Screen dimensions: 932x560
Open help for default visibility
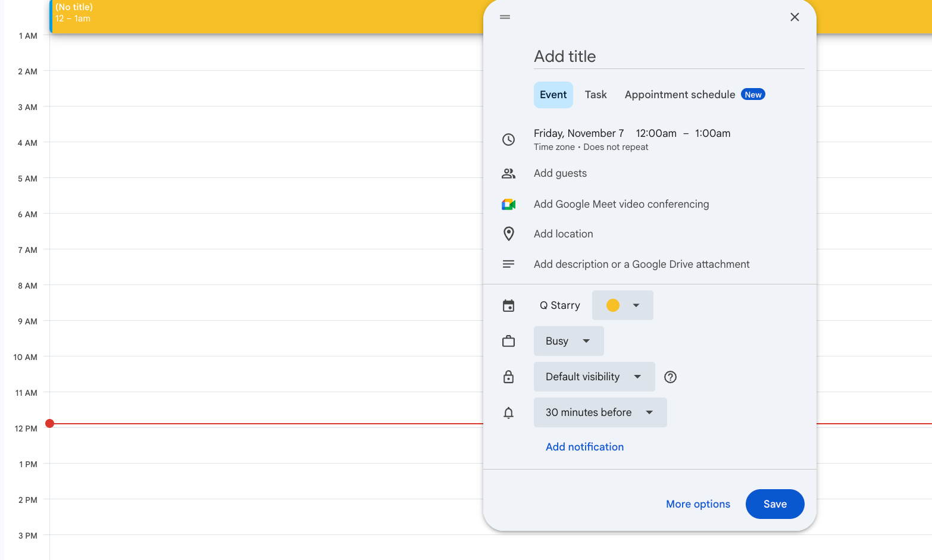point(670,377)
